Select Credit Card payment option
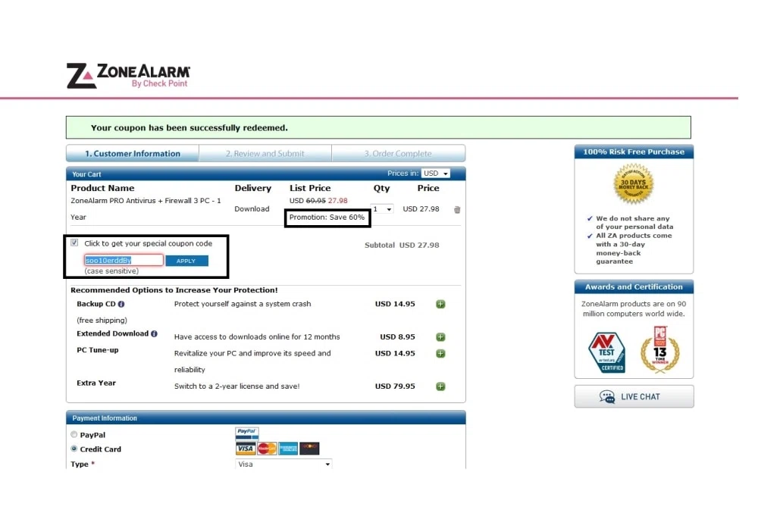The width and height of the screenshot is (758, 532). [74, 449]
